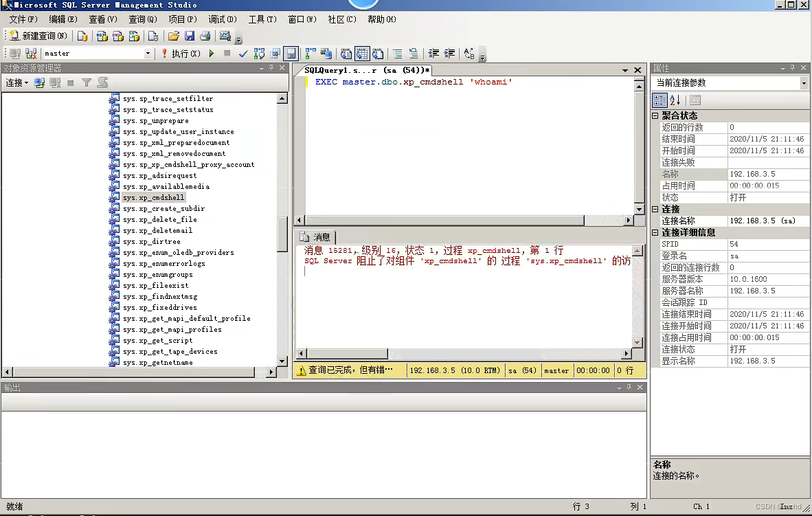
Task: Open the Object Explorer panel window position dropdown
Action: tap(261, 68)
